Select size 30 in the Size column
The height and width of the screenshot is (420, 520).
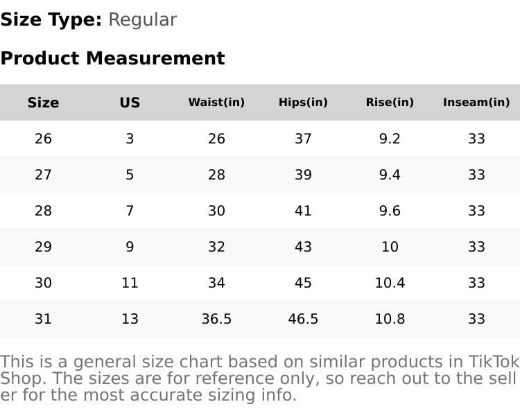click(43, 283)
